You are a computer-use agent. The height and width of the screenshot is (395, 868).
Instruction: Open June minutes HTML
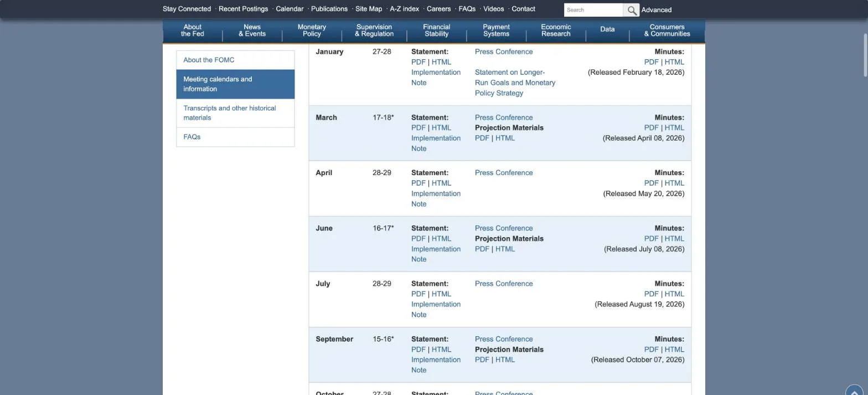coord(674,239)
